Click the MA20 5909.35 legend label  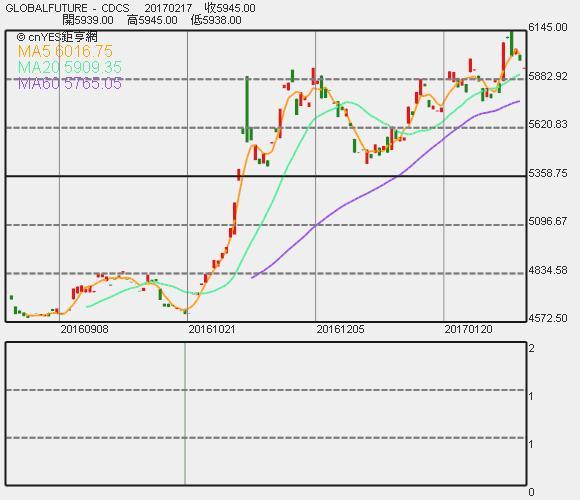click(70, 67)
